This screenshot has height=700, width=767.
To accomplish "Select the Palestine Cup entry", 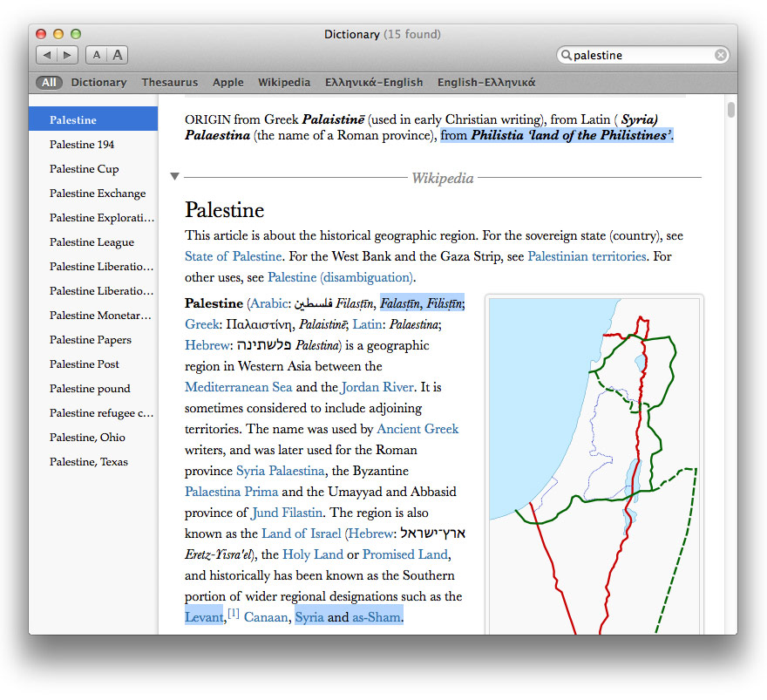I will coord(93,169).
